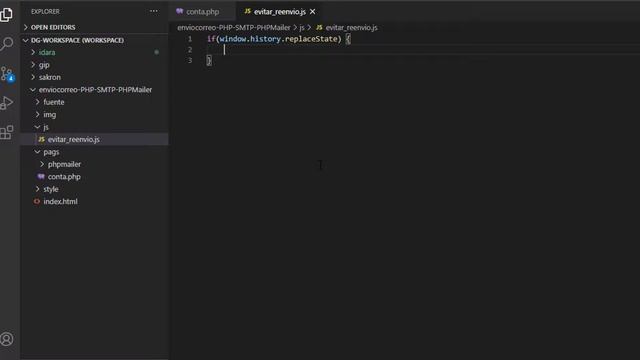Open Explorer more actions ellipsis
Image resolution: width=640 pixels, height=360 pixels.
click(153, 11)
